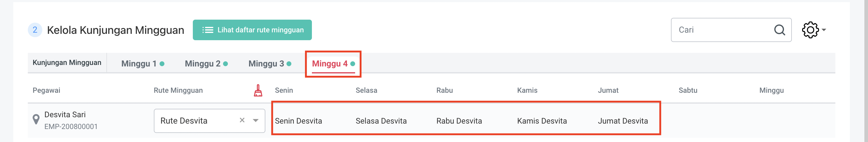The width and height of the screenshot is (868, 142).
Task: Open the Kamis Desvita route cell
Action: (542, 121)
